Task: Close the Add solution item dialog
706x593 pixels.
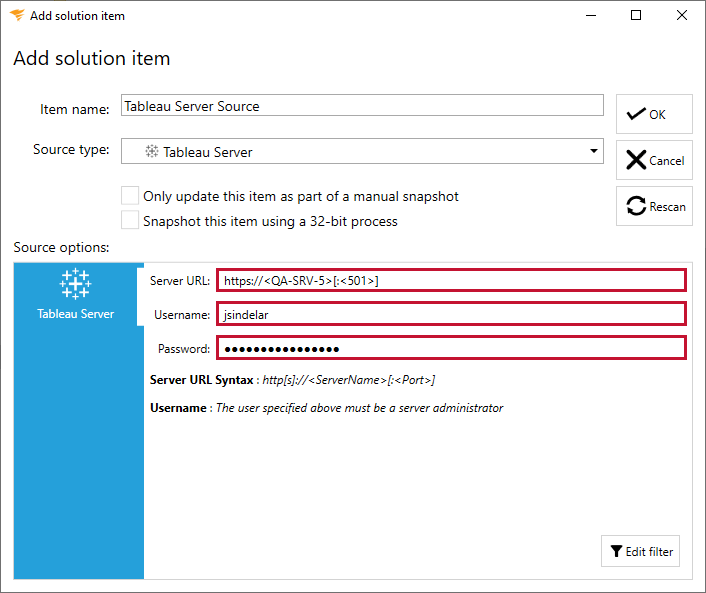Action: pos(682,15)
